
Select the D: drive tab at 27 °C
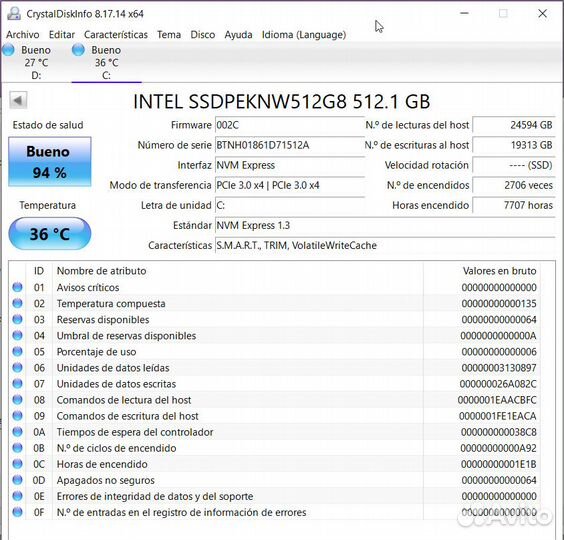tap(36, 62)
